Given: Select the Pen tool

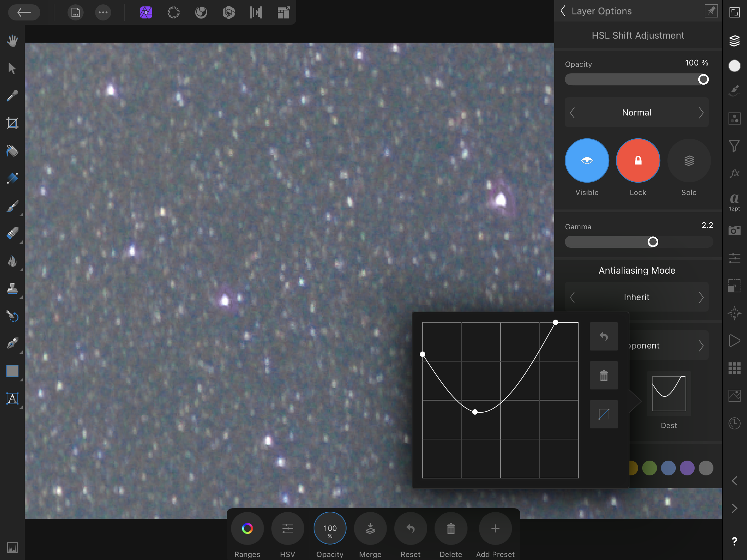Looking at the screenshot, I should (x=12, y=344).
